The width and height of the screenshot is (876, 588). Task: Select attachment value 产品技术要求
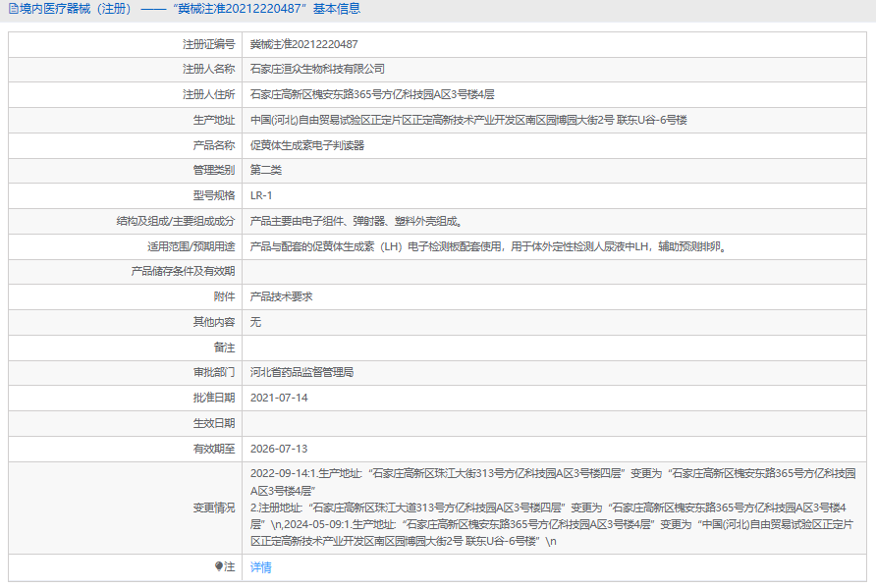[281, 296]
